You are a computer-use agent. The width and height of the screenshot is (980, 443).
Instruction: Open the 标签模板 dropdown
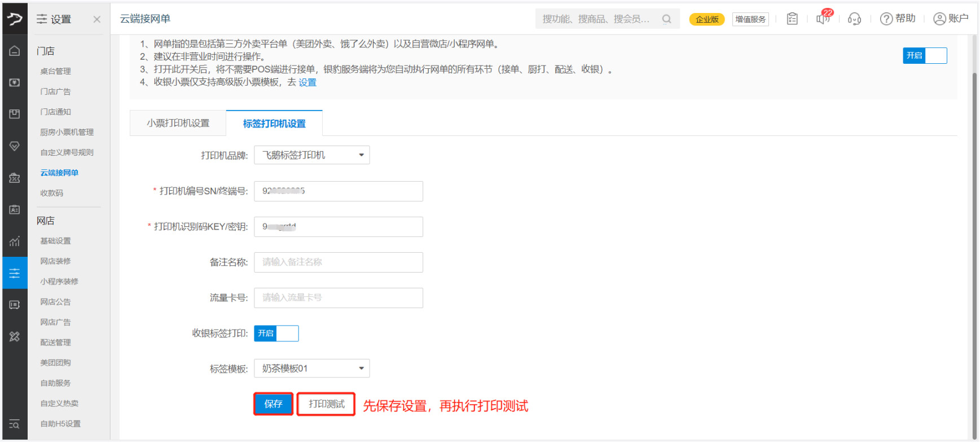tap(312, 369)
